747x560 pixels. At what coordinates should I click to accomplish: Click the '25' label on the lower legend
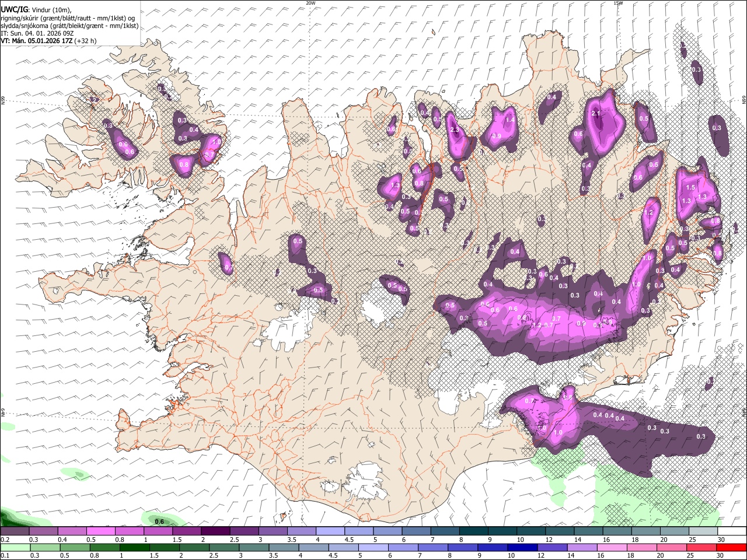(691, 555)
